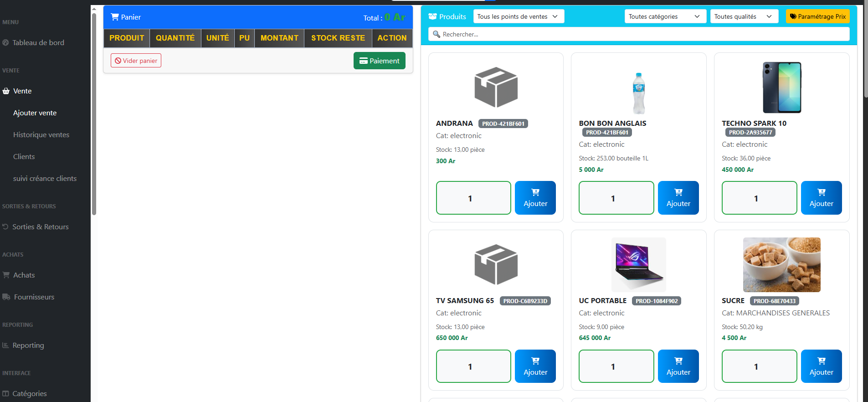The height and width of the screenshot is (402, 868).
Task: Open Paramétrage Prix settings
Action: click(817, 16)
